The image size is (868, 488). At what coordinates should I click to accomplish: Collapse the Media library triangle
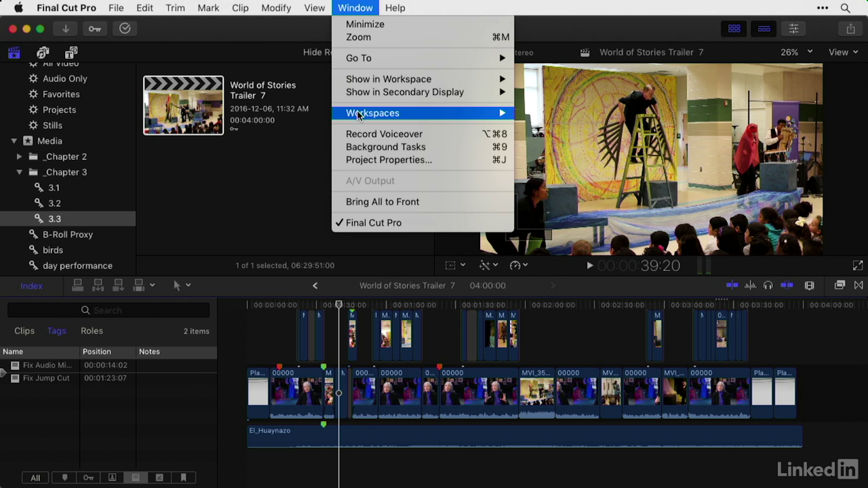pos(14,141)
